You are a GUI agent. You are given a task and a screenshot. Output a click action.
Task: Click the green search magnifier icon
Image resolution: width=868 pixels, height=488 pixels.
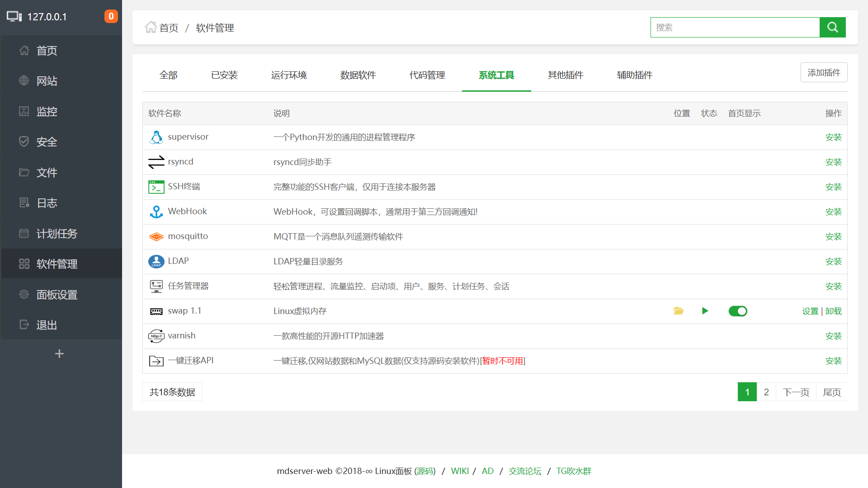832,27
